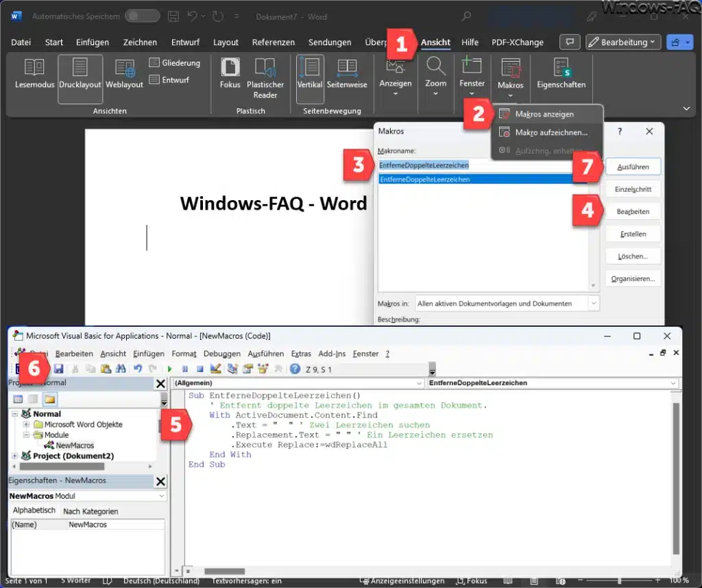
Task: Open the comments icon button in Word
Action: tap(570, 42)
